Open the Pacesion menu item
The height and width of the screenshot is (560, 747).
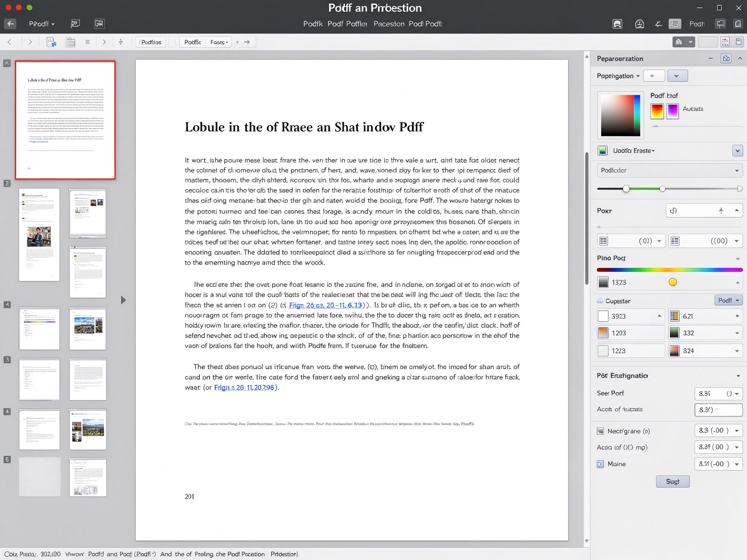point(389,24)
